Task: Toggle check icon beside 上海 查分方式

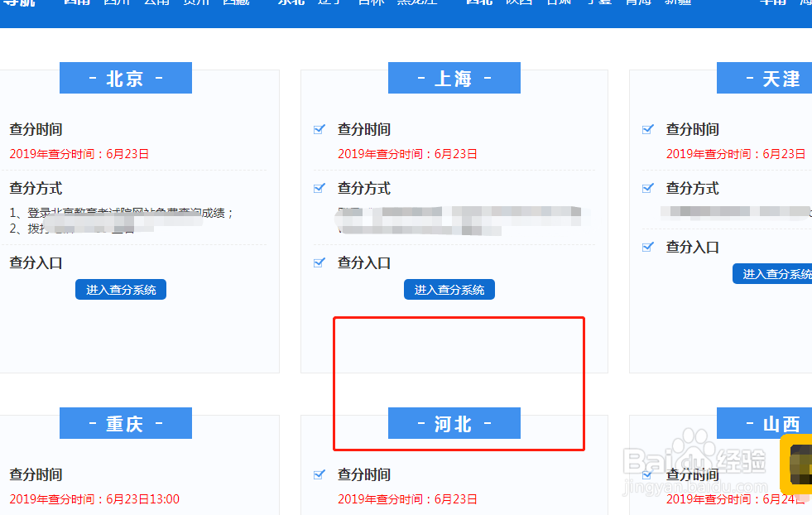Action: coord(320,188)
